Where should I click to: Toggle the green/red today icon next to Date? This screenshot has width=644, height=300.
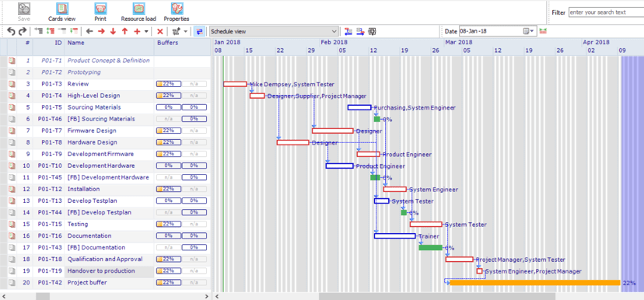click(x=543, y=31)
